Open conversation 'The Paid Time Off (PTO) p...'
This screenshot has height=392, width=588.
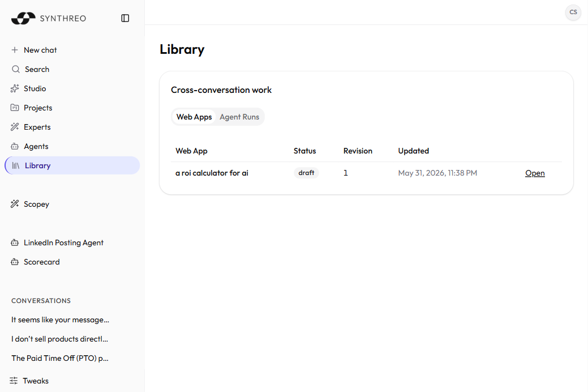coord(59,358)
